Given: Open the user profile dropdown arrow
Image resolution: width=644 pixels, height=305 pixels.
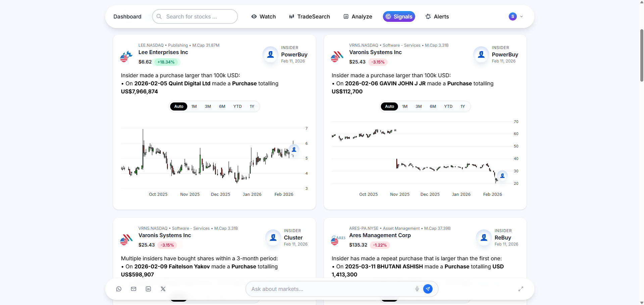Looking at the screenshot, I should coord(522,16).
